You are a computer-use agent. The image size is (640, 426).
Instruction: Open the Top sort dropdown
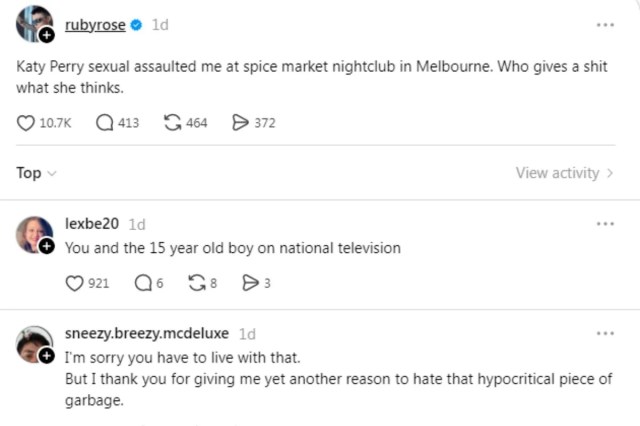(36, 173)
